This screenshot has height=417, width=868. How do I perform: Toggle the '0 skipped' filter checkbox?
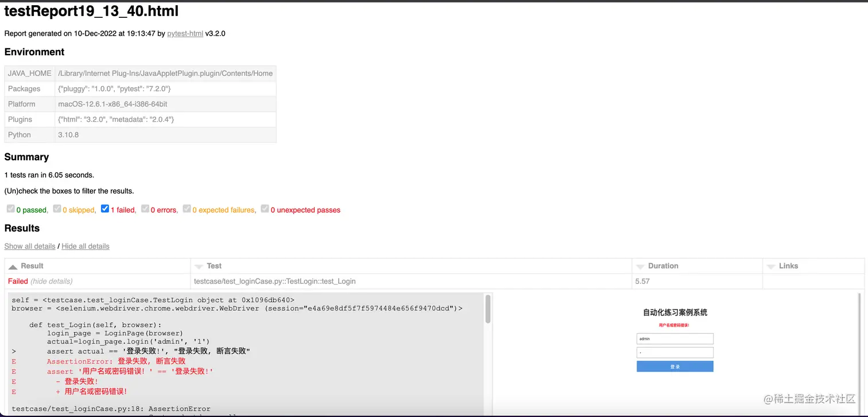57,209
